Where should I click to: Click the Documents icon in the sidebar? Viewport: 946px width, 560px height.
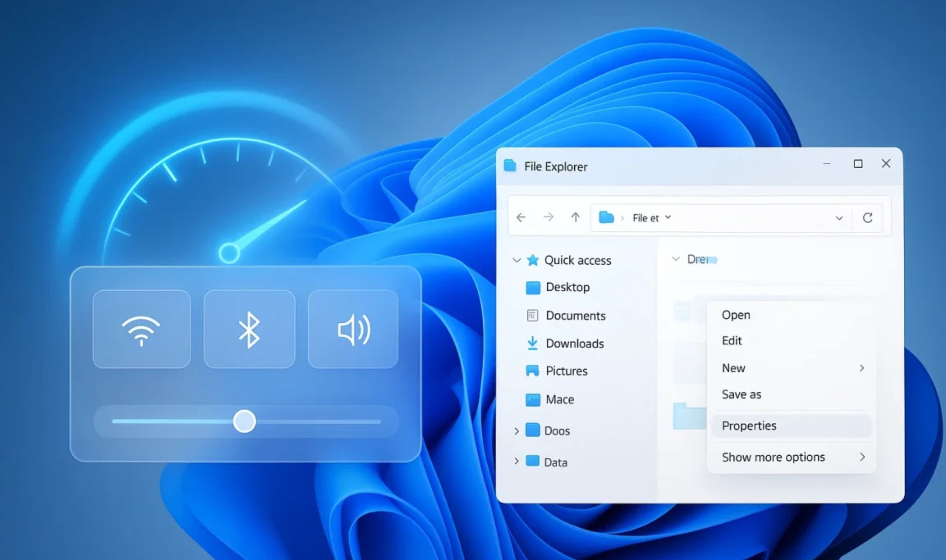(532, 315)
